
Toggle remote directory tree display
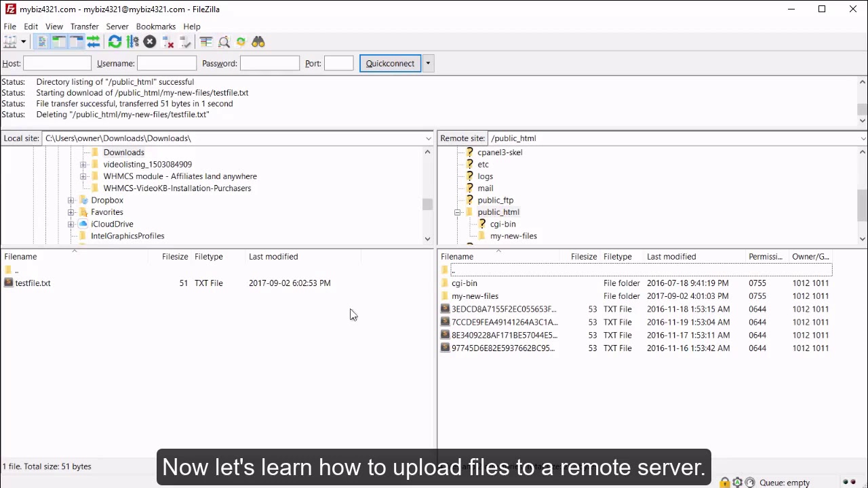point(76,42)
